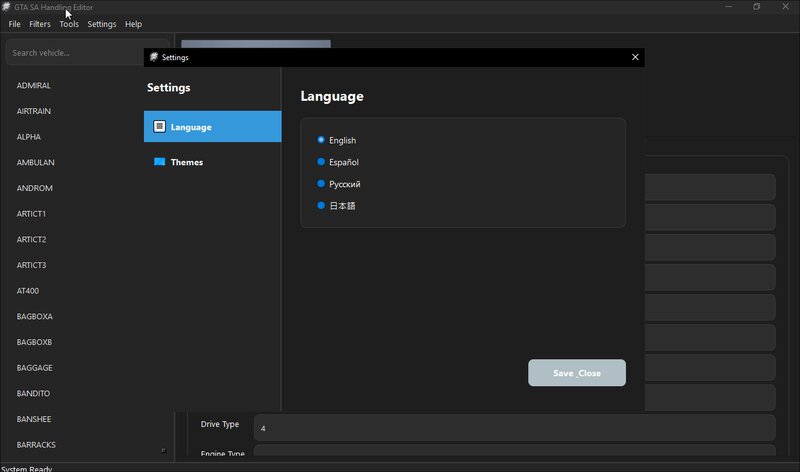The height and width of the screenshot is (472, 800).
Task: Select BARRACKS in the vehicle list
Action: click(x=36, y=444)
